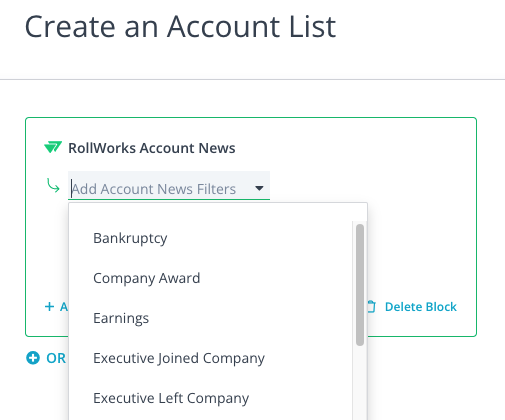Click the RollWorks green logo icon
505x420 pixels.
coord(53,147)
